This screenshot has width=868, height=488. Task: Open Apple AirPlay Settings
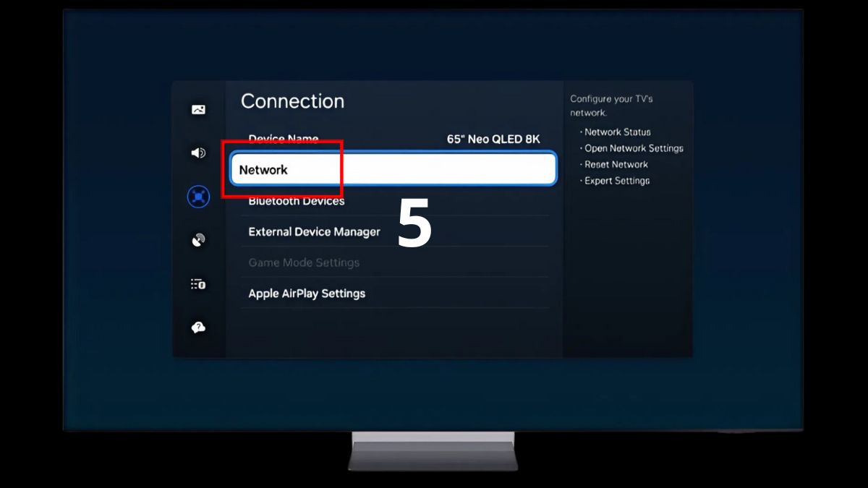[395, 294]
